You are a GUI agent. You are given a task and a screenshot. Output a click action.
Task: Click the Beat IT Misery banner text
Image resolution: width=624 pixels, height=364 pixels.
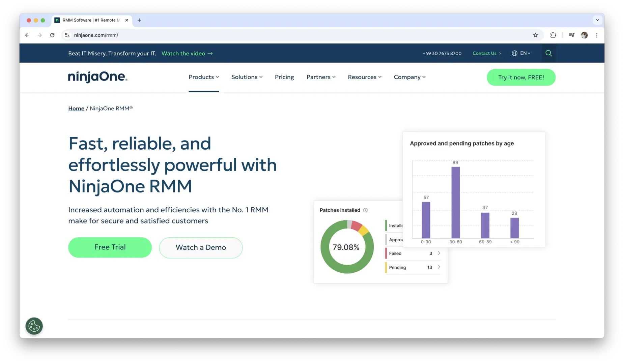pos(112,53)
